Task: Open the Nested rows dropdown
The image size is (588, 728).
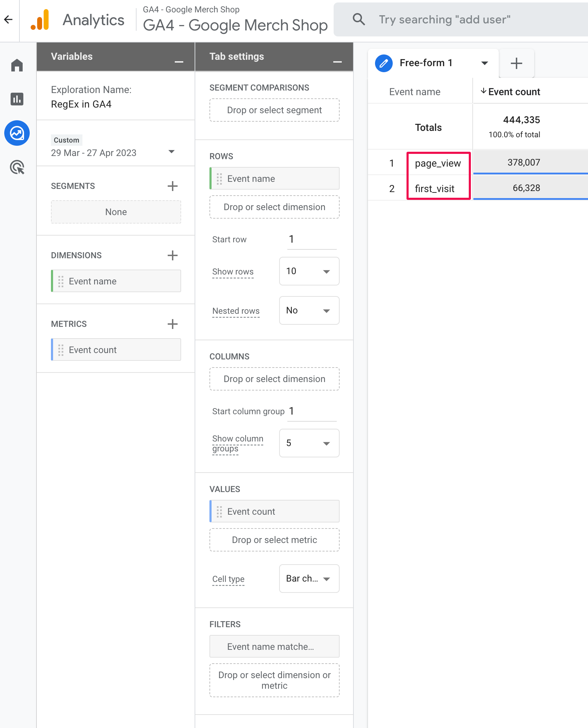Action: pyautogui.click(x=309, y=311)
